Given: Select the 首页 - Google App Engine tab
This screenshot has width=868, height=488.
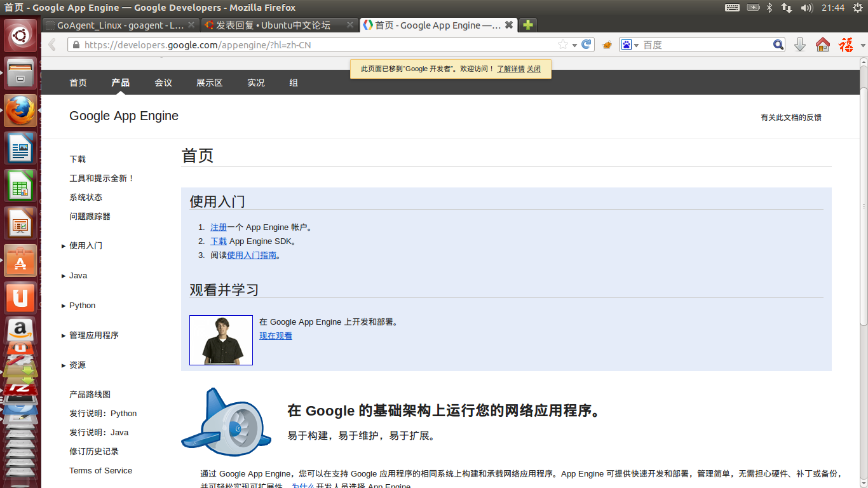Looking at the screenshot, I should [438, 25].
